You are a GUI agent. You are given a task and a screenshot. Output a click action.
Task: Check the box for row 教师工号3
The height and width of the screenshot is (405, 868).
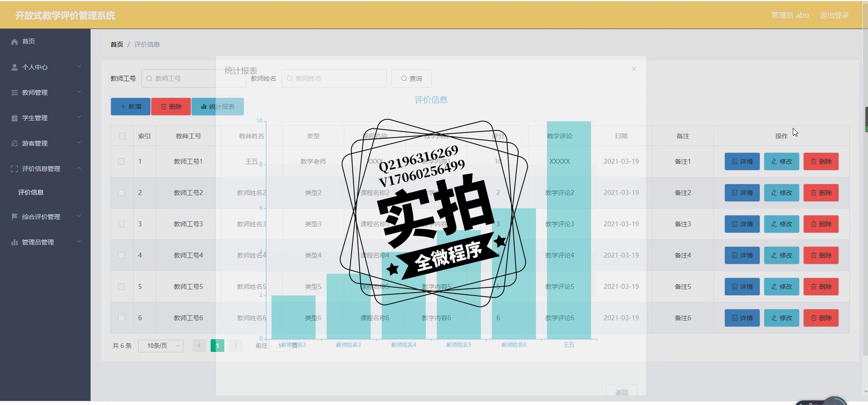(121, 224)
